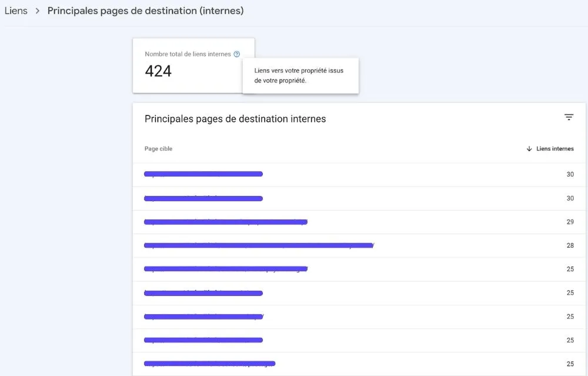The width and height of the screenshot is (588, 376).
Task: Click the table heading Principales pages de destination internes
Action: 235,119
